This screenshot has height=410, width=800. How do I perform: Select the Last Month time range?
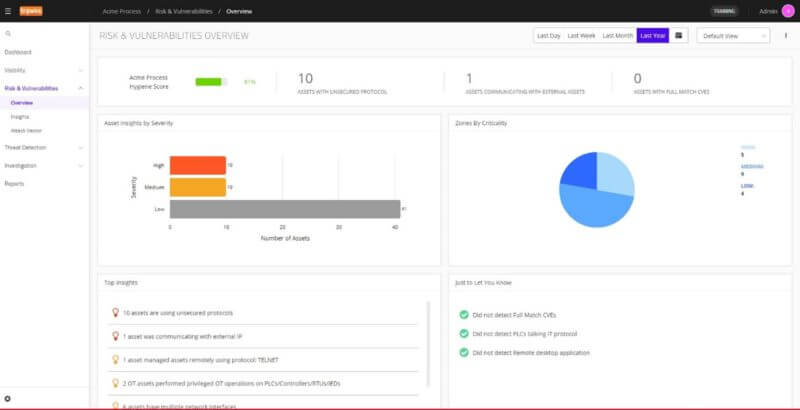(617, 35)
